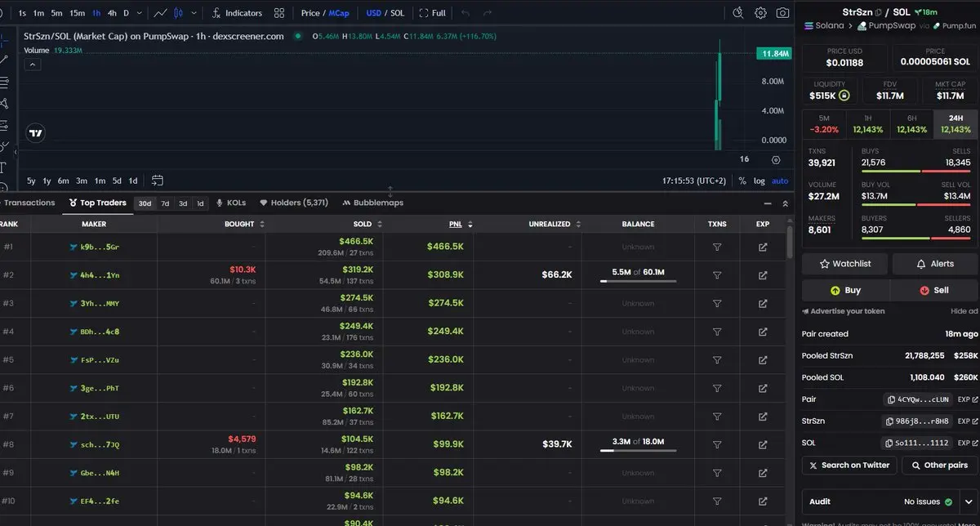
Task: Open explorer link for maker k9b...5Gr
Action: tap(763, 247)
